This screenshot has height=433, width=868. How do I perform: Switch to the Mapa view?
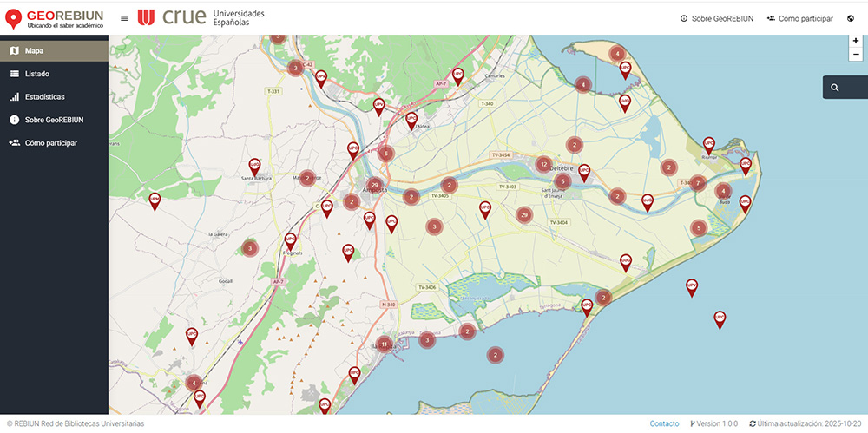54,51
